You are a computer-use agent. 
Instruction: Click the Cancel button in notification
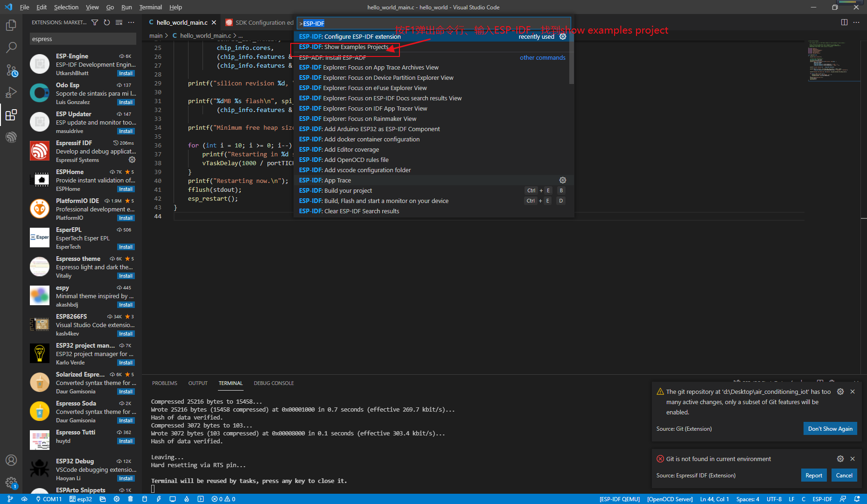tap(844, 476)
